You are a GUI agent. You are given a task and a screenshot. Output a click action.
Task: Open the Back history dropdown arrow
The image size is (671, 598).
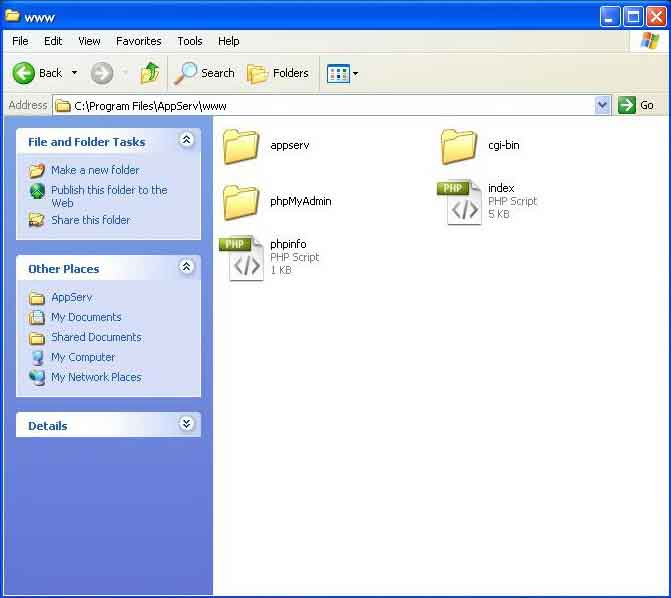coord(74,72)
